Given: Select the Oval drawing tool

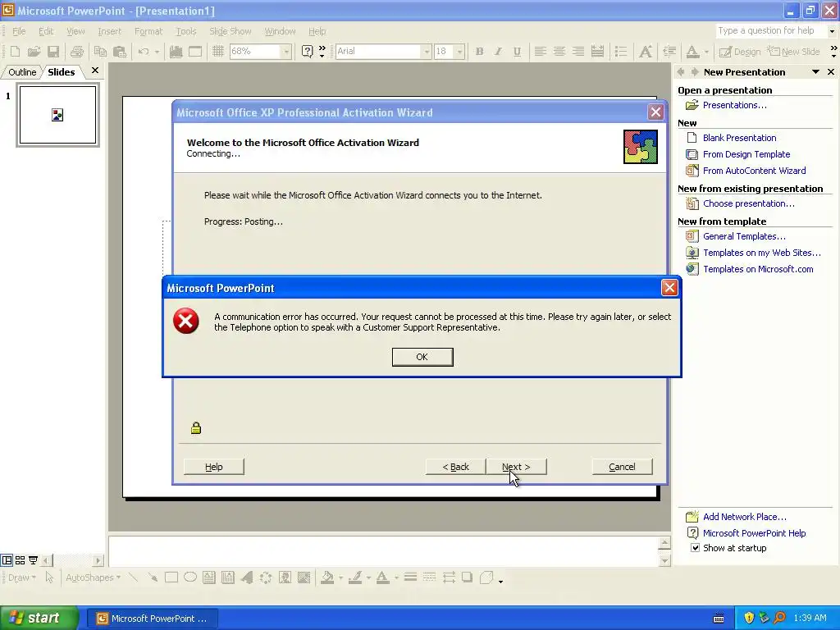Looking at the screenshot, I should coord(190,577).
